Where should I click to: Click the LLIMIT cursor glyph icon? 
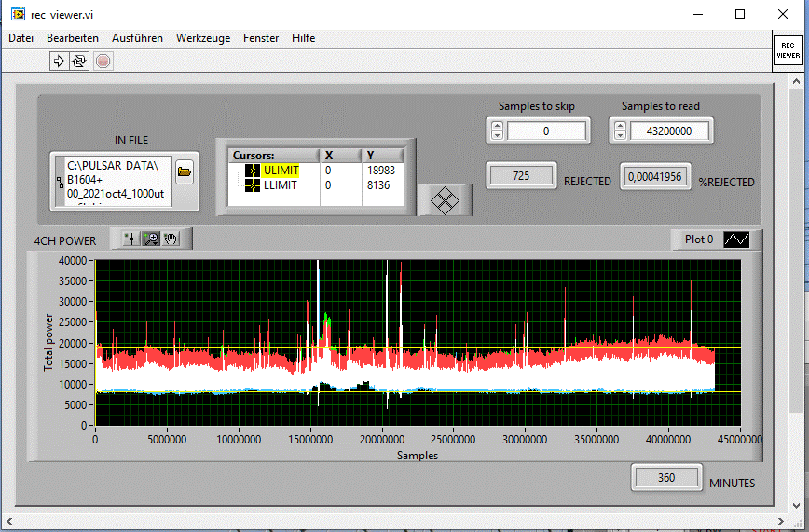(253, 185)
